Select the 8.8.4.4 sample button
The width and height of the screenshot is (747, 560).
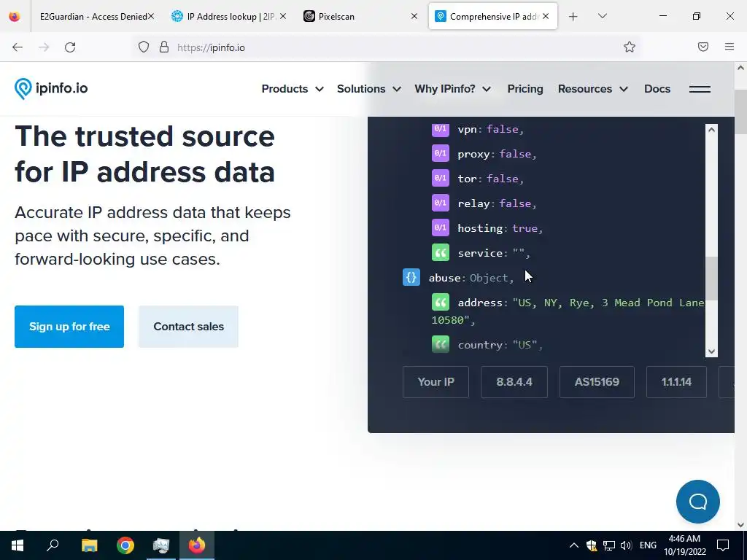point(514,382)
